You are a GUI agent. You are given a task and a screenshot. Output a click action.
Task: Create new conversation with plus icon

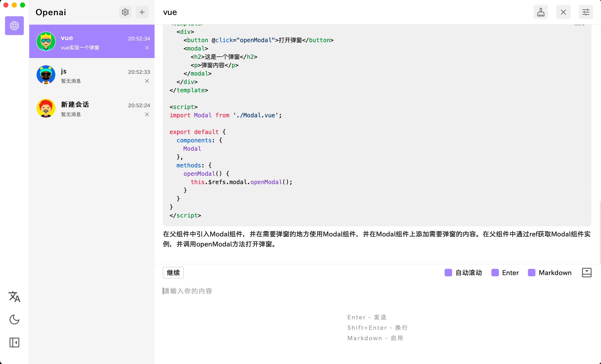[x=142, y=12]
